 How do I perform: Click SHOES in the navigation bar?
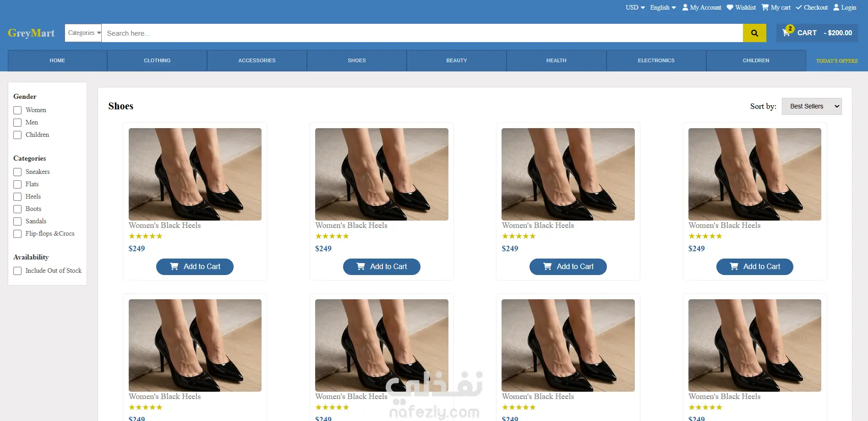pos(357,60)
